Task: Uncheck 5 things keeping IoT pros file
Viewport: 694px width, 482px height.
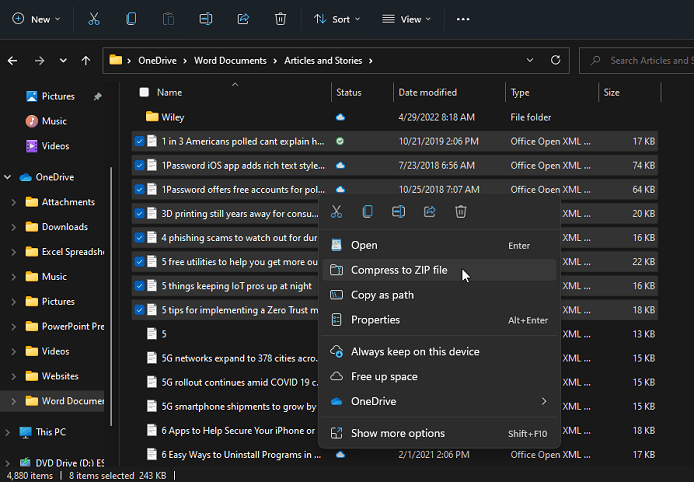Action: point(139,286)
